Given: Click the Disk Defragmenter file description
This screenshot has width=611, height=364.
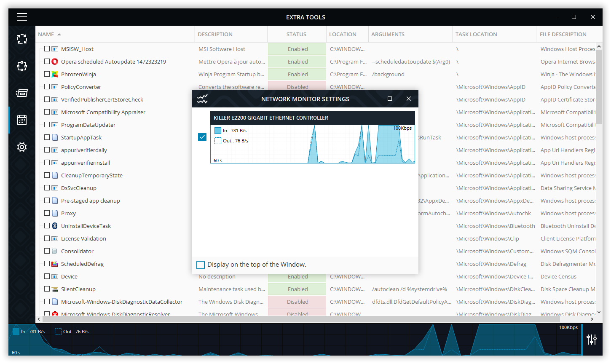Looking at the screenshot, I should coord(568,264).
